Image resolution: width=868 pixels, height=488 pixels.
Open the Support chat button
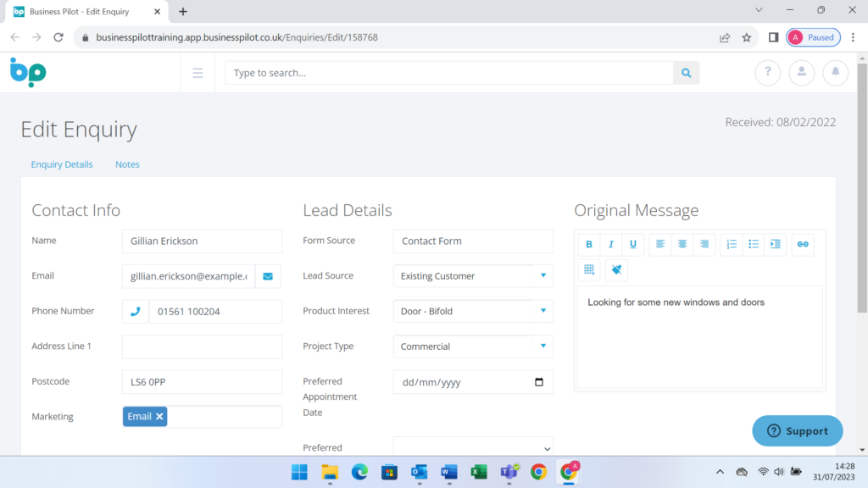797,431
